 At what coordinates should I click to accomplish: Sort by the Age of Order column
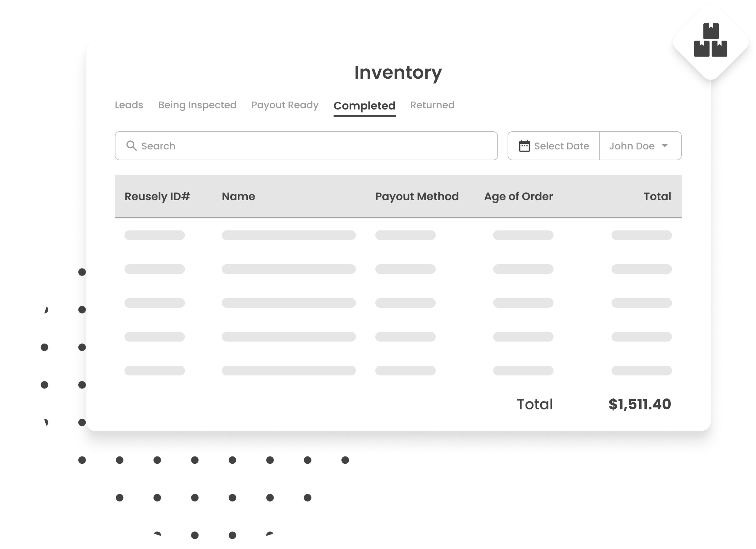click(x=518, y=197)
